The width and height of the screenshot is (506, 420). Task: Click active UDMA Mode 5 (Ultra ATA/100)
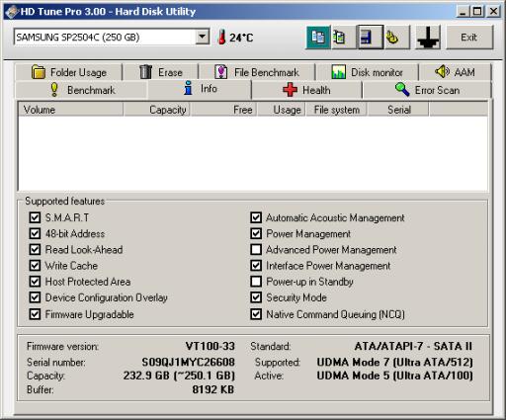pyautogui.click(x=395, y=376)
